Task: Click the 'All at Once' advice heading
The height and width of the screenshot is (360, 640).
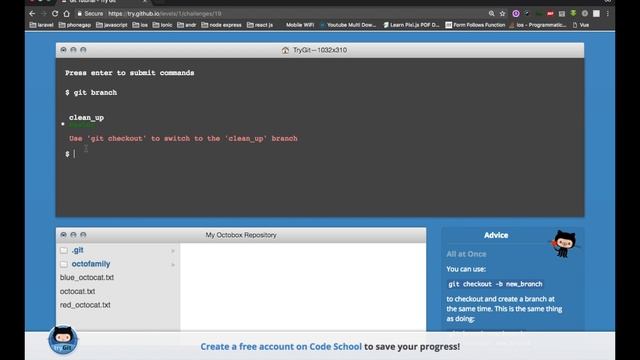Action: tap(466, 254)
